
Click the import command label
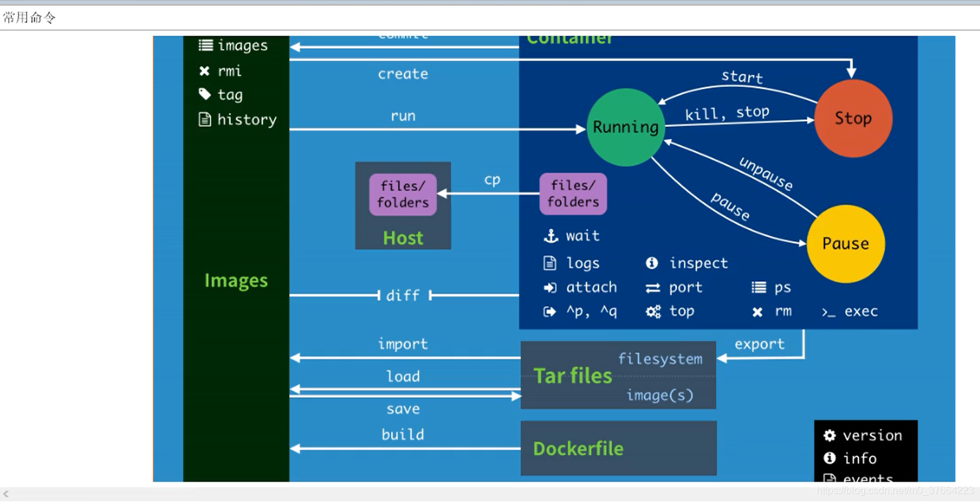point(403,344)
